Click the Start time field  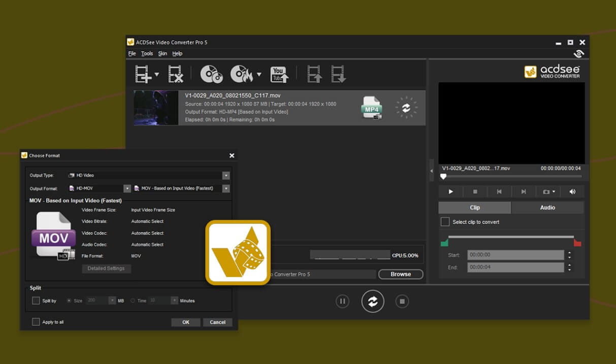tap(515, 255)
